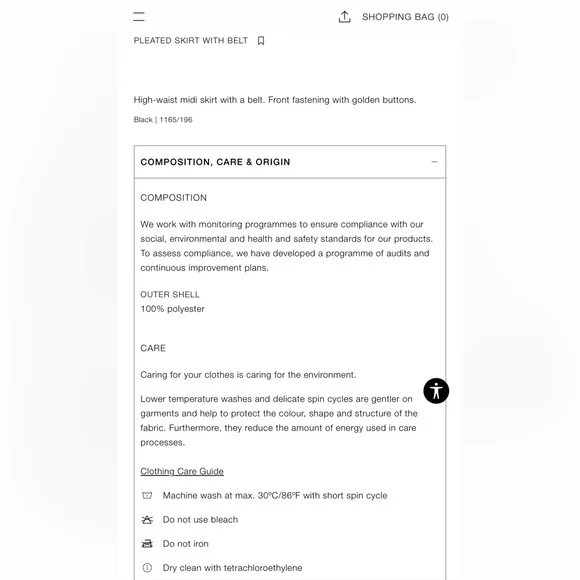
Task: Click the Pleated Skirt with Belt title
Action: click(x=191, y=41)
